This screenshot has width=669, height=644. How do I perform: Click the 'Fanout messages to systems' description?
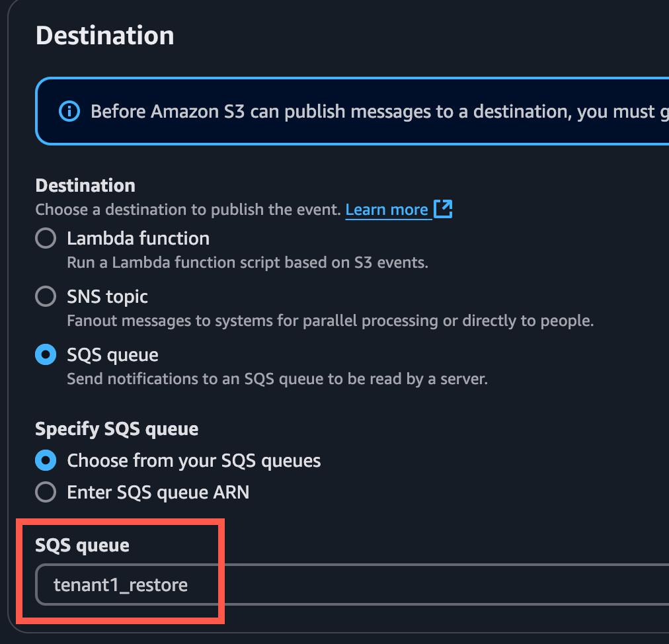tap(330, 321)
